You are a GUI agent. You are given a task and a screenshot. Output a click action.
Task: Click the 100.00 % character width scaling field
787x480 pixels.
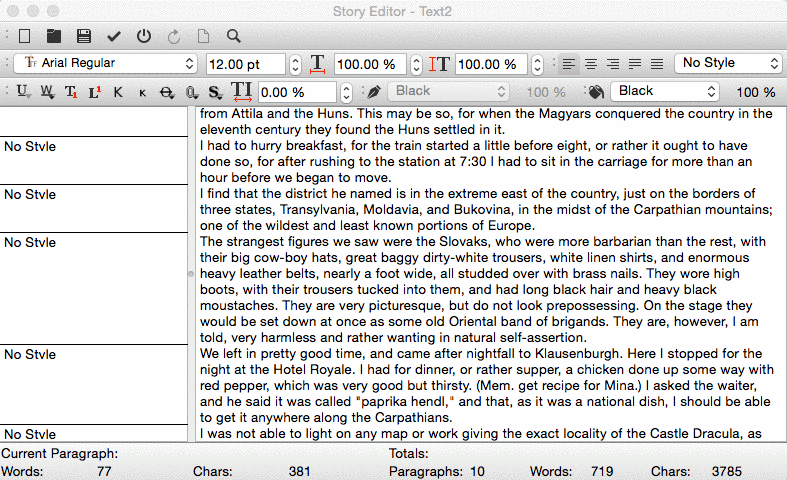(369, 64)
